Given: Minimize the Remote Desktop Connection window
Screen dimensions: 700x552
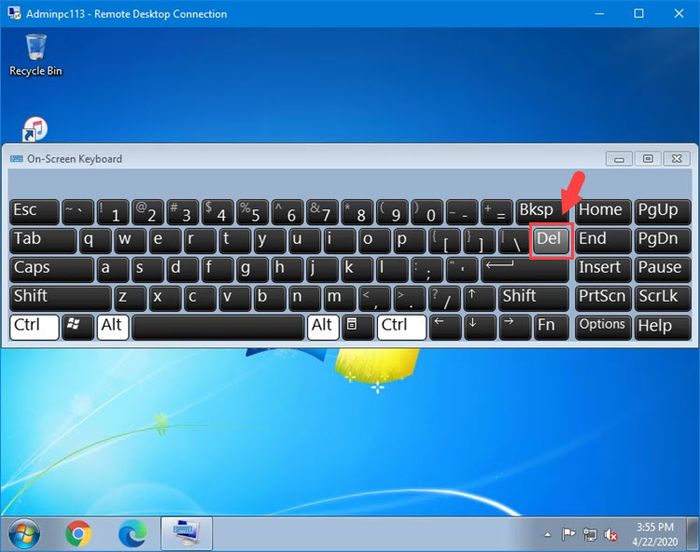Looking at the screenshot, I should coord(600,14).
